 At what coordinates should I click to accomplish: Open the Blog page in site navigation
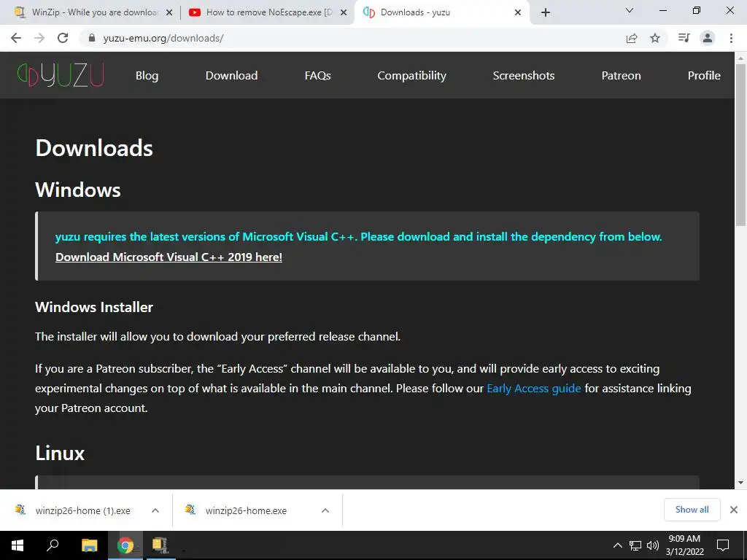pos(147,75)
